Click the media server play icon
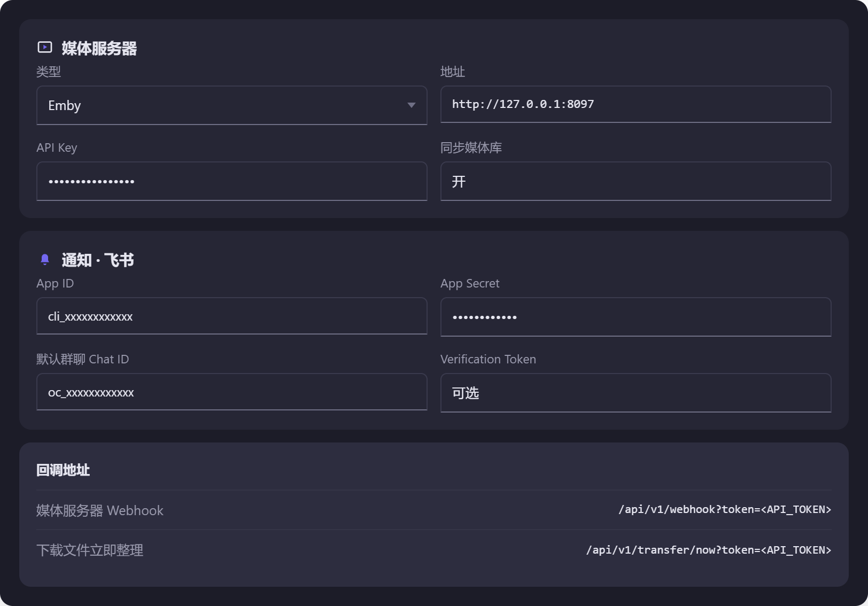Screen dimensions: 868x606 [x=45, y=48]
